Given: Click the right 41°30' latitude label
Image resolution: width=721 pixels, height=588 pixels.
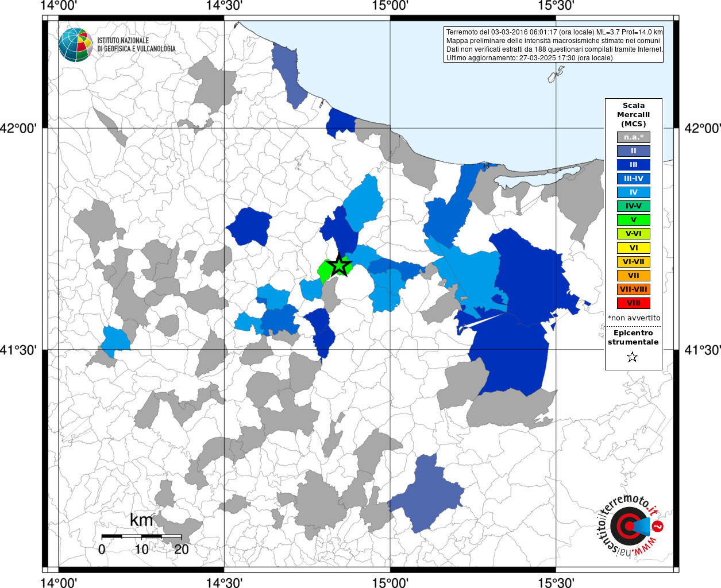Looking at the screenshot, I should point(702,350).
